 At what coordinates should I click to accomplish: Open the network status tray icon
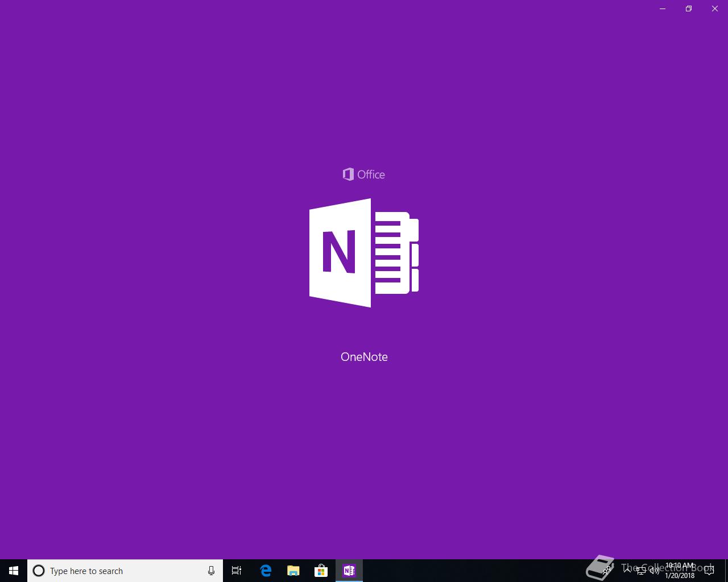click(x=640, y=571)
